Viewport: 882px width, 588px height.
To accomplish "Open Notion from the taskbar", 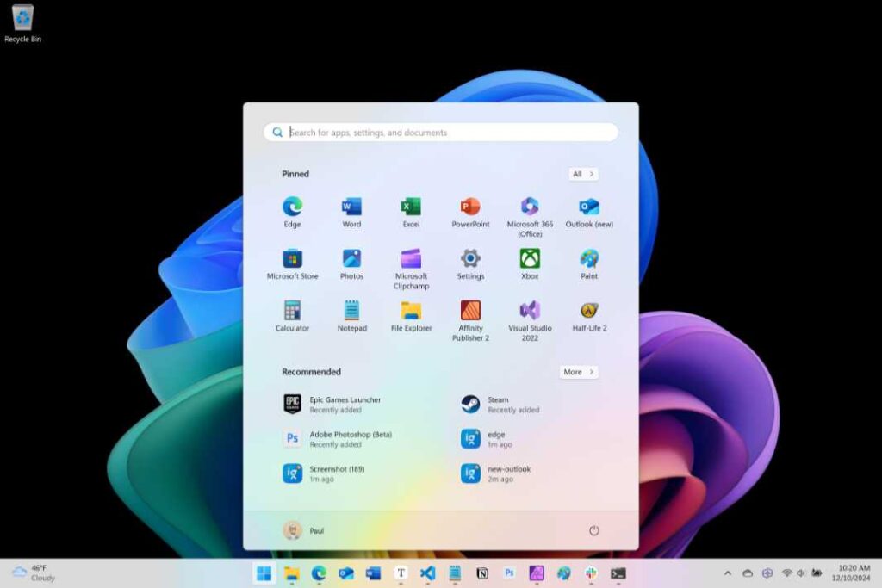I will [x=482, y=573].
